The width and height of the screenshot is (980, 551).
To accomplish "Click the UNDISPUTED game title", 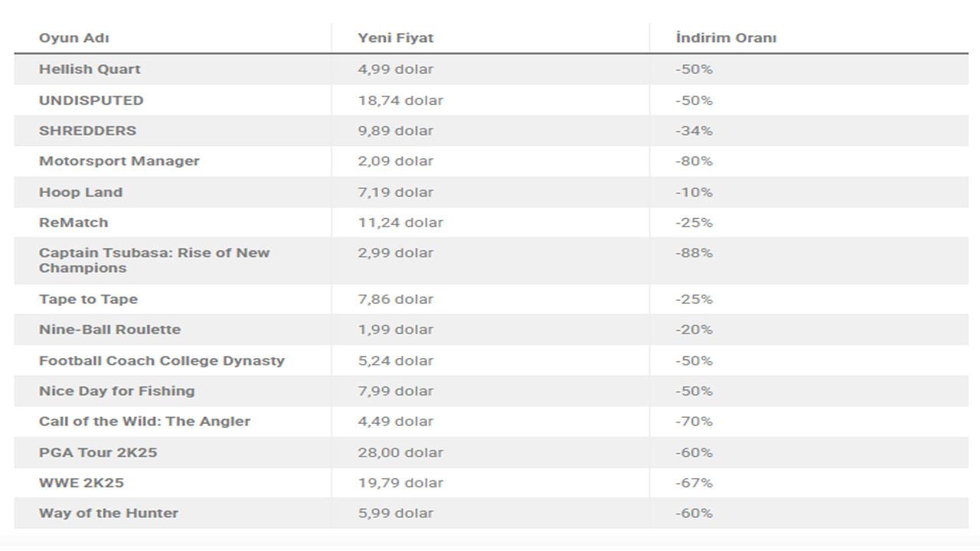I will point(91,100).
